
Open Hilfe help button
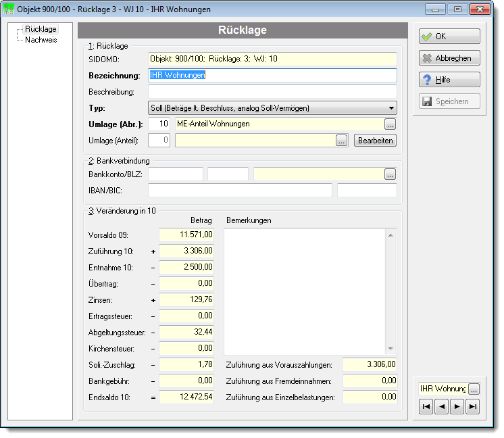tap(449, 80)
